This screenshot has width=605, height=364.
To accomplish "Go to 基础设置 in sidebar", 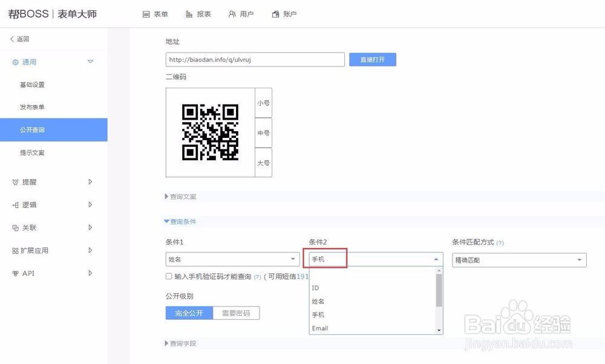I will (33, 85).
